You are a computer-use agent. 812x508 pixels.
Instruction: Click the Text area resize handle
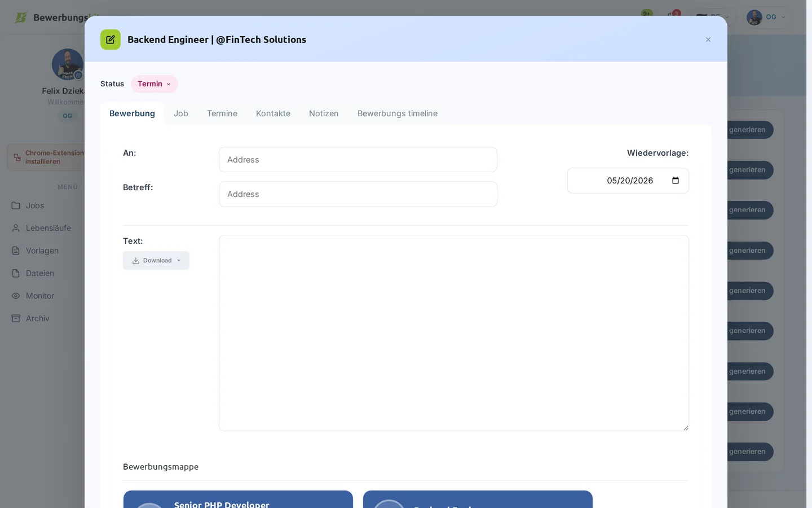click(686, 428)
